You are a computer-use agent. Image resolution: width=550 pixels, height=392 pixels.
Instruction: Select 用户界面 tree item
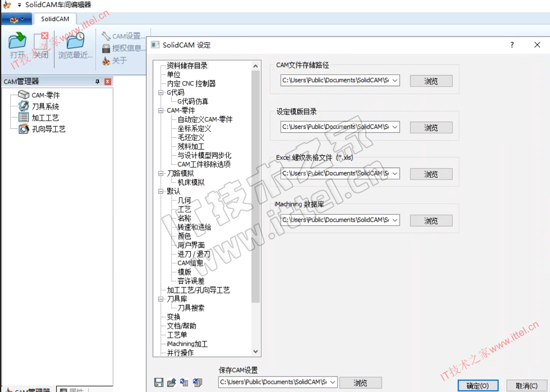[191, 245]
